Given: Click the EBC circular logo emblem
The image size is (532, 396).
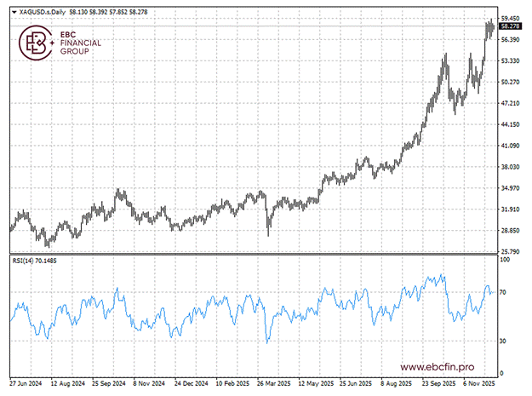Looking at the screenshot, I should 37,43.
